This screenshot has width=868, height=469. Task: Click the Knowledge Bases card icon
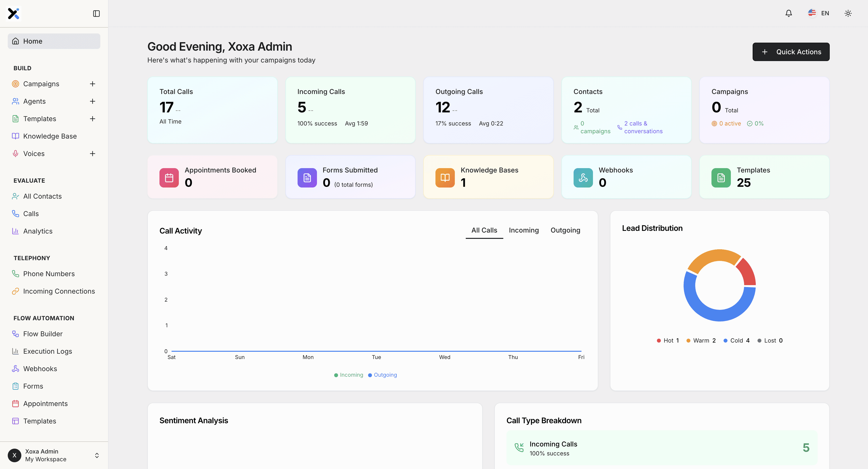[445, 178]
